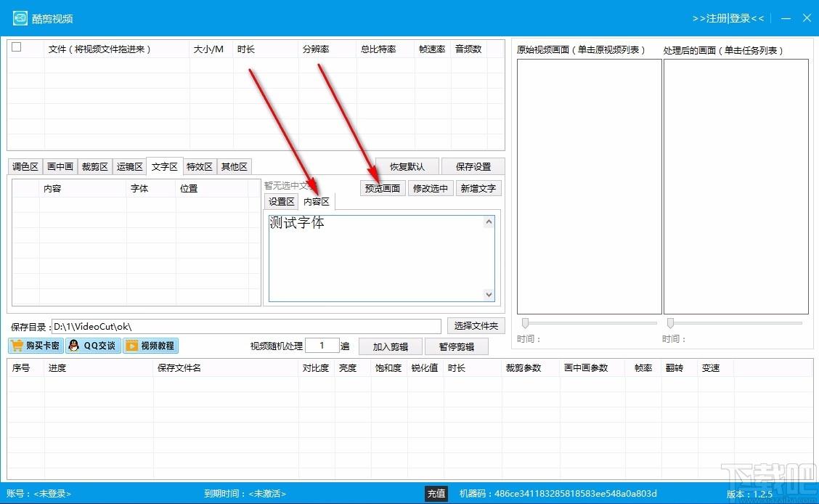
Task: Click the 选择文件夹 button
Action: pyautogui.click(x=476, y=326)
